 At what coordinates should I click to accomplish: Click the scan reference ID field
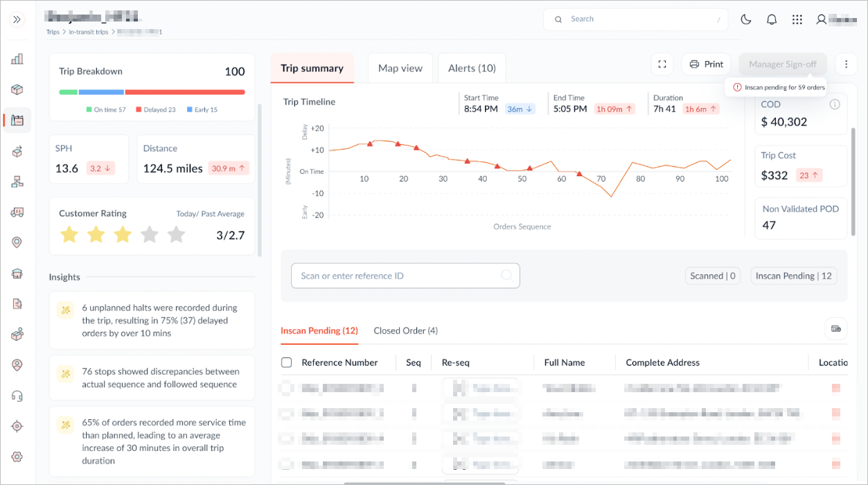click(x=405, y=276)
